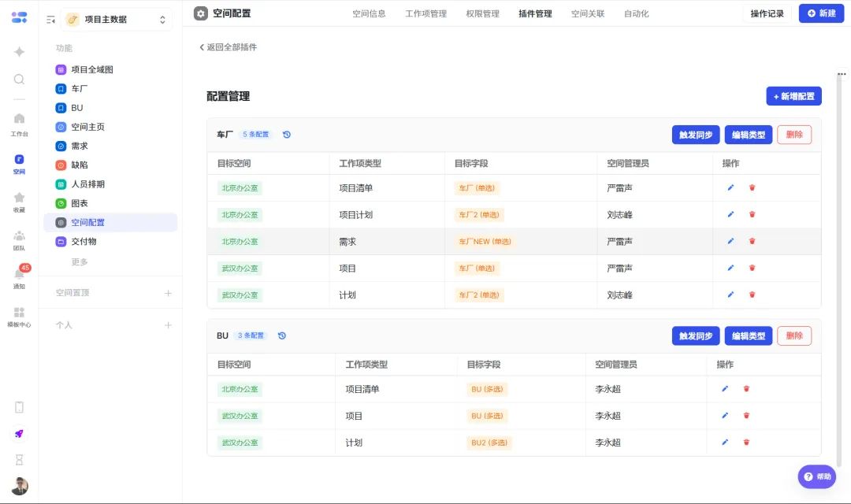Open the 项目主数据 space switcher dropdown

point(116,20)
